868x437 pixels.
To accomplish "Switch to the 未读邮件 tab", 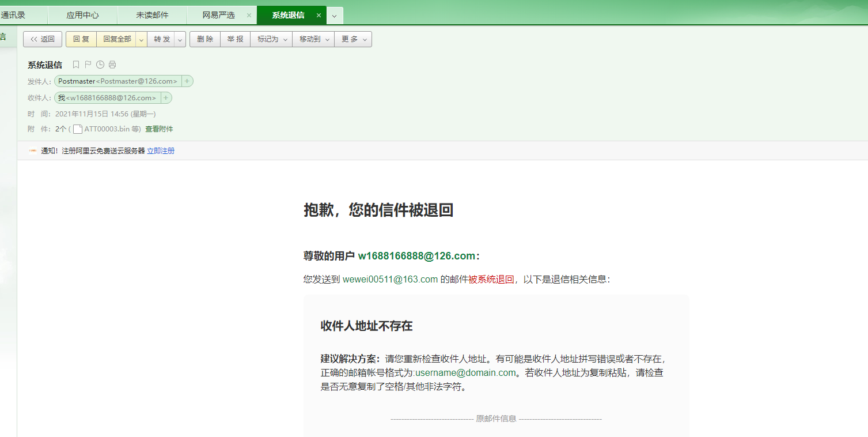I will pyautogui.click(x=152, y=16).
